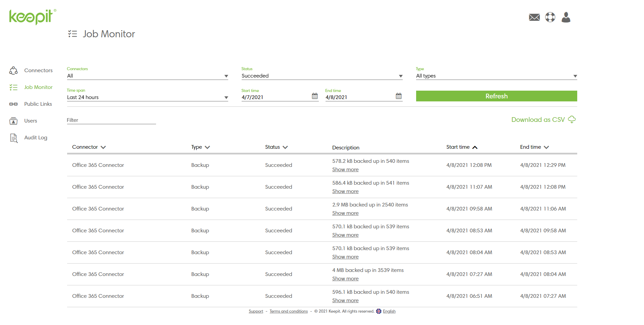Open the English language link in footer

[x=389, y=311]
